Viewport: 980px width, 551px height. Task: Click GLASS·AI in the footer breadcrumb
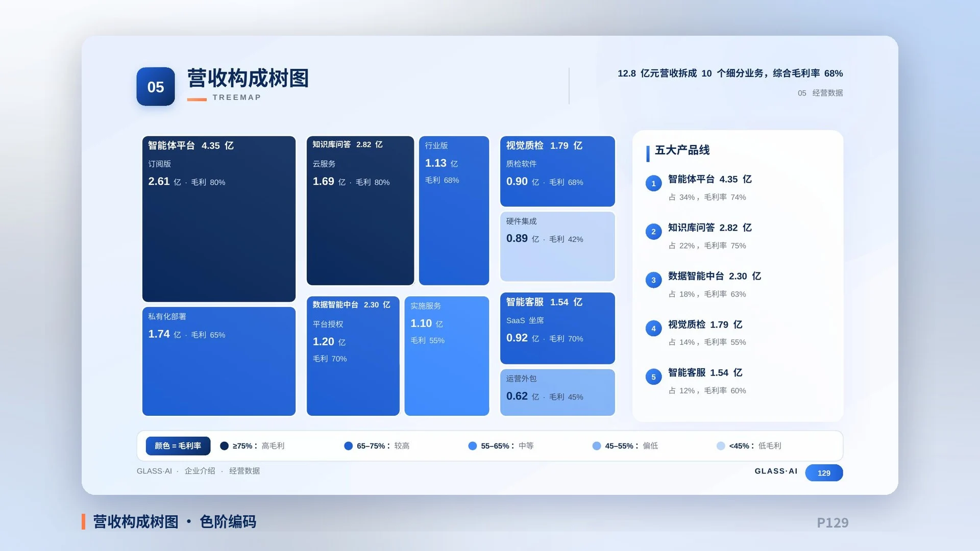point(154,471)
